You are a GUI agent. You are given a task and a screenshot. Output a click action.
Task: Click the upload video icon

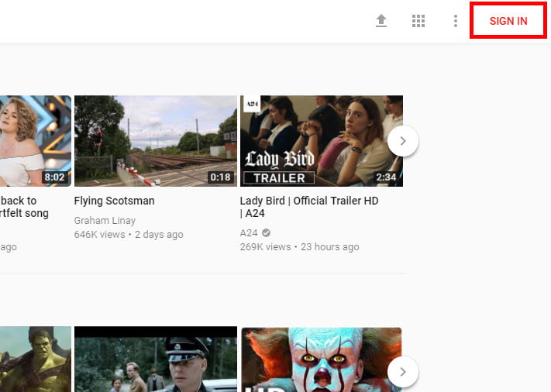pos(381,22)
